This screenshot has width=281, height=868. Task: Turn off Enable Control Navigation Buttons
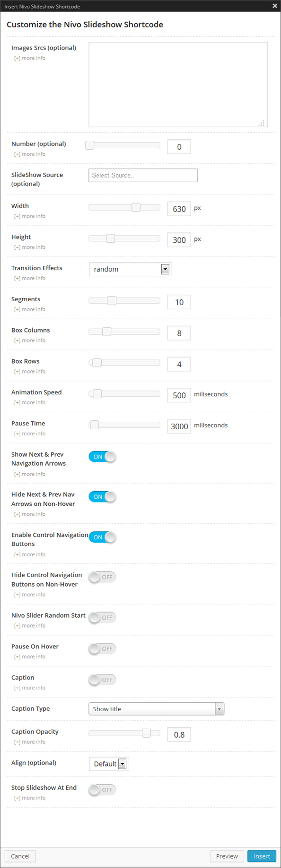tap(102, 537)
